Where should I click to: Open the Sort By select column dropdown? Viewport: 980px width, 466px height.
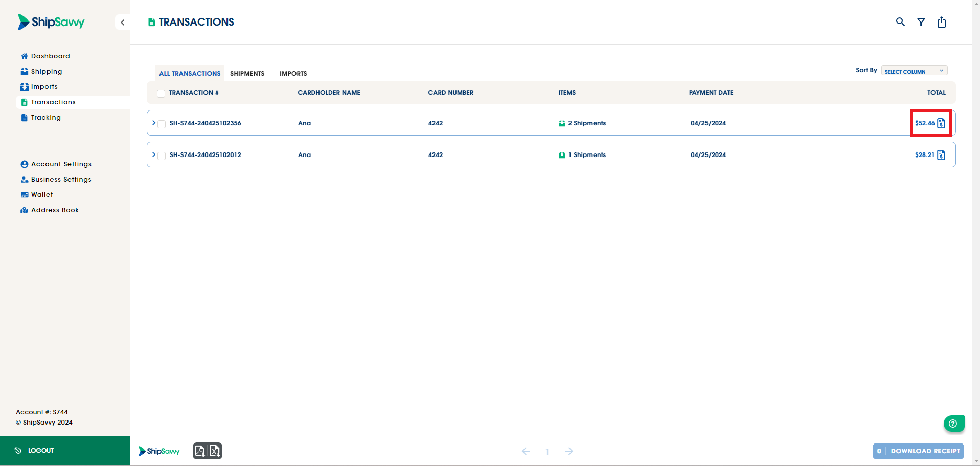tap(914, 71)
